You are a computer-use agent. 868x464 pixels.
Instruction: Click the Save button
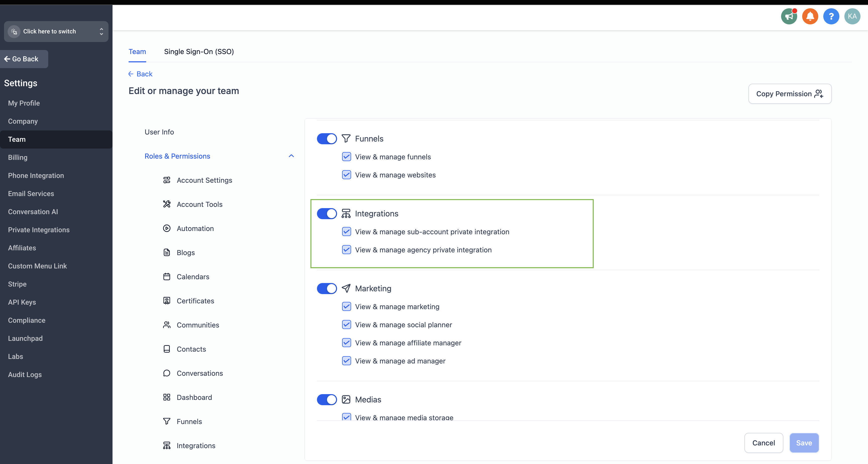804,443
